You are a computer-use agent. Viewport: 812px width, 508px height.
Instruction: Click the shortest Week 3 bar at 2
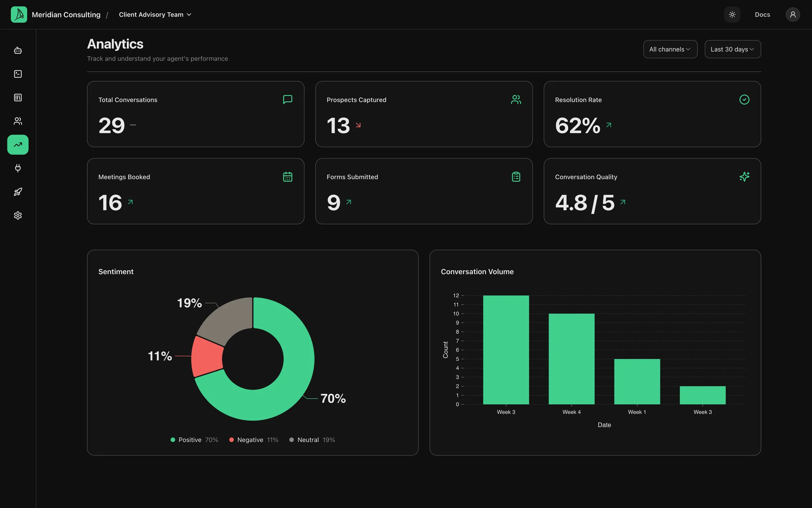[x=703, y=395]
